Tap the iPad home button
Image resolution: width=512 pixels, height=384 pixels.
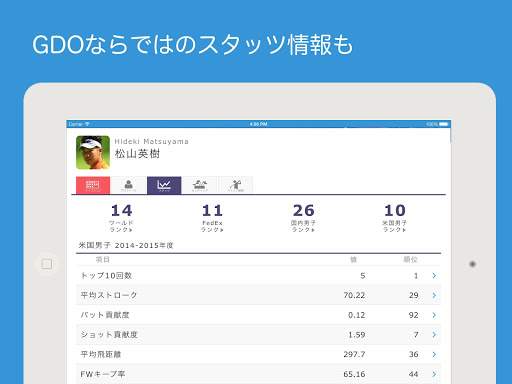click(47, 264)
